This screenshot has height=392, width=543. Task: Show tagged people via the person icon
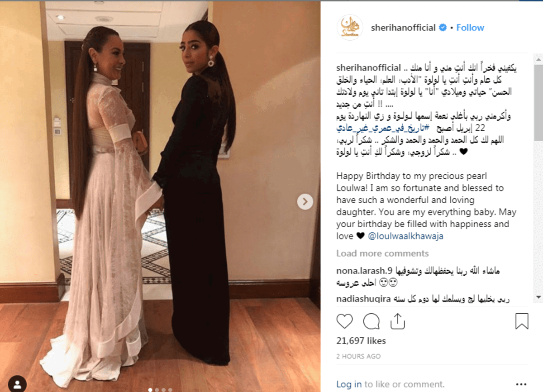coord(18,383)
